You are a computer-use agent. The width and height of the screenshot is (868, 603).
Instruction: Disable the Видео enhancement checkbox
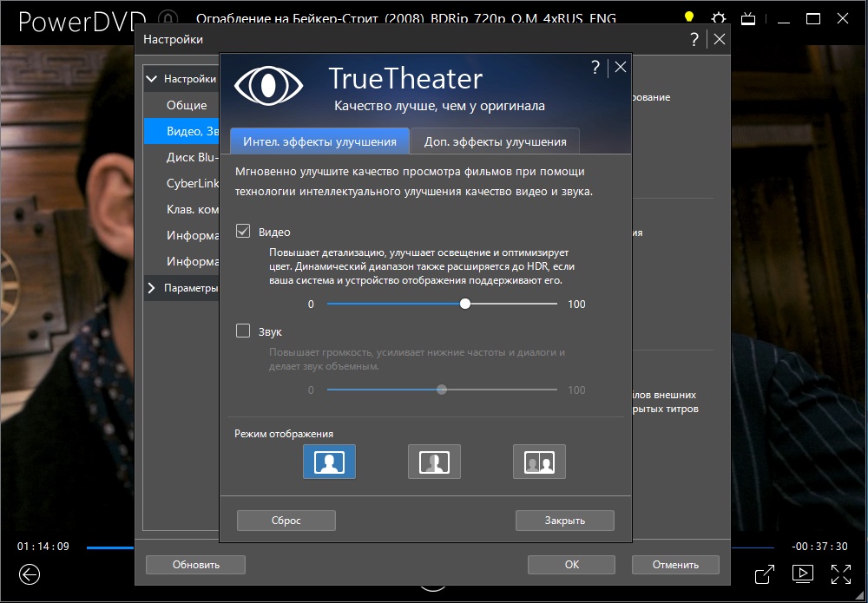coord(244,232)
